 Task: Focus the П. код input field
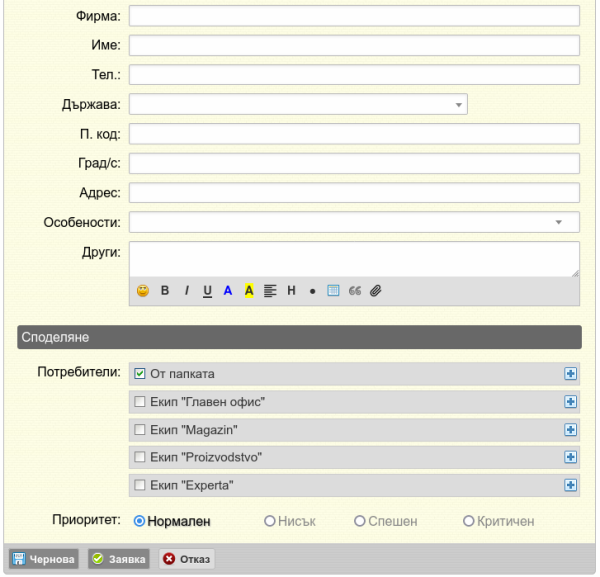pos(354,134)
